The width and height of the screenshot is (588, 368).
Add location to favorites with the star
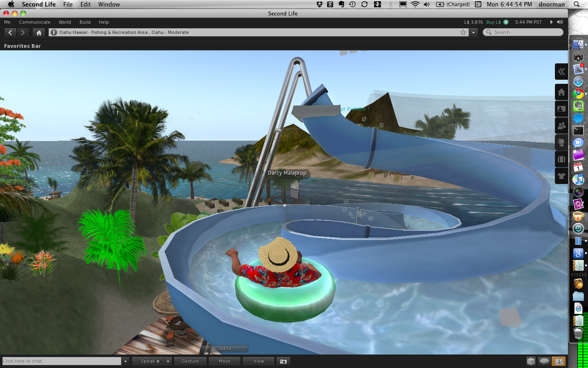coord(463,32)
